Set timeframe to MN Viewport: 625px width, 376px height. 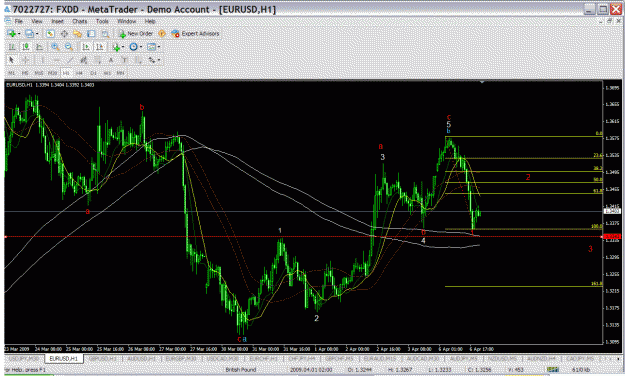coord(120,73)
